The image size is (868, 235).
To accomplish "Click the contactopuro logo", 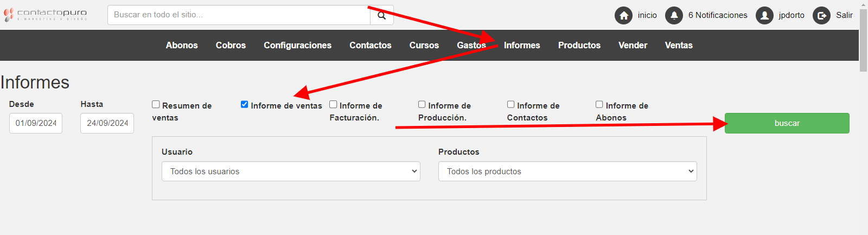I will coord(46,15).
